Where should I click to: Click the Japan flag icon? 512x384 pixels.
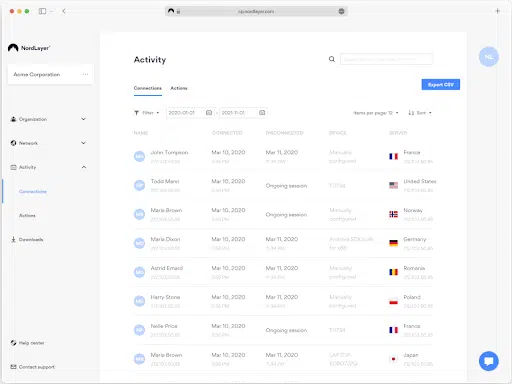393,359
